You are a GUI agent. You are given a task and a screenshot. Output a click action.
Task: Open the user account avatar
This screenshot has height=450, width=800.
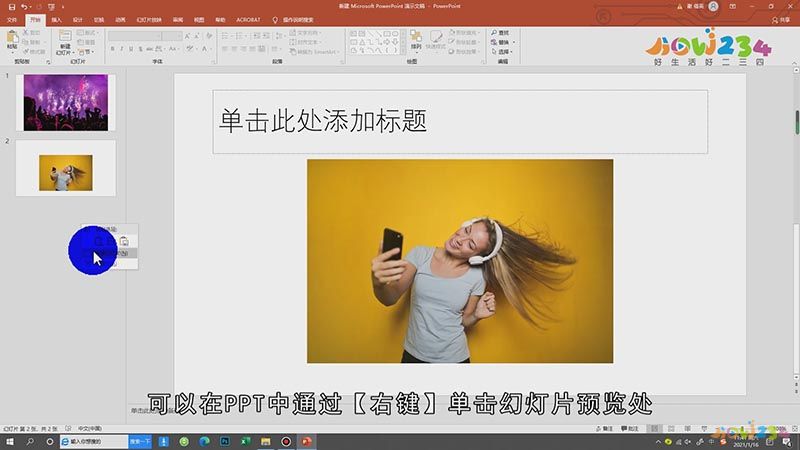point(713,7)
